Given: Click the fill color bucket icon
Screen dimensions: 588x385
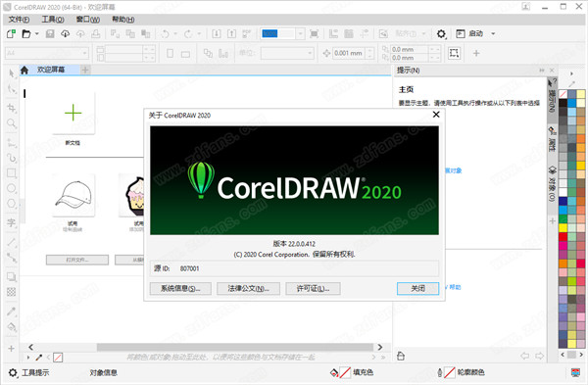Looking at the screenshot, I should coord(334,372).
